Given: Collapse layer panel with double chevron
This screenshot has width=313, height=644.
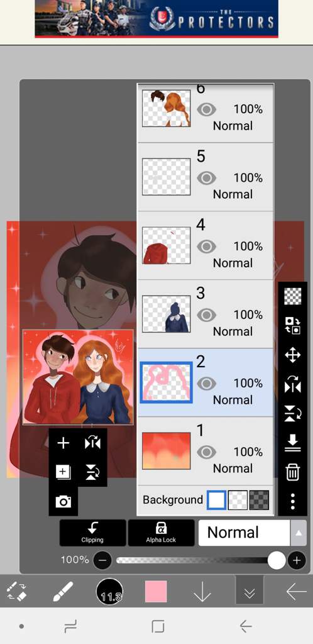Looking at the screenshot, I should [x=250, y=592].
